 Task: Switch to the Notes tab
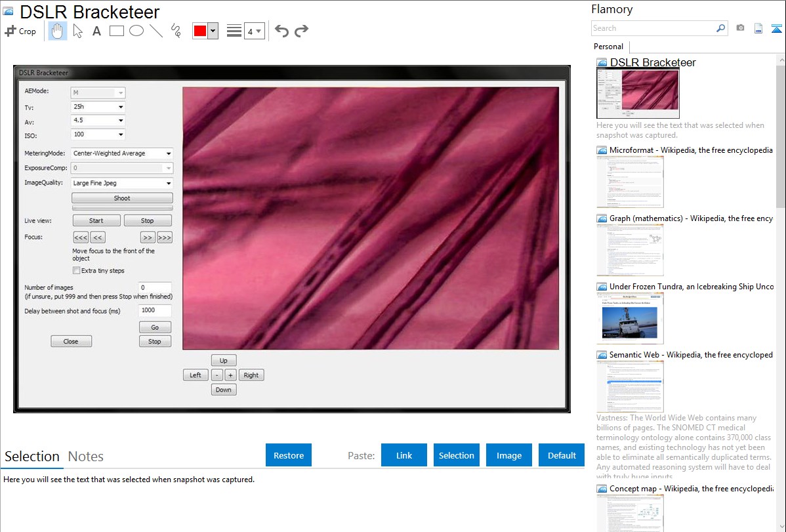[x=86, y=457]
